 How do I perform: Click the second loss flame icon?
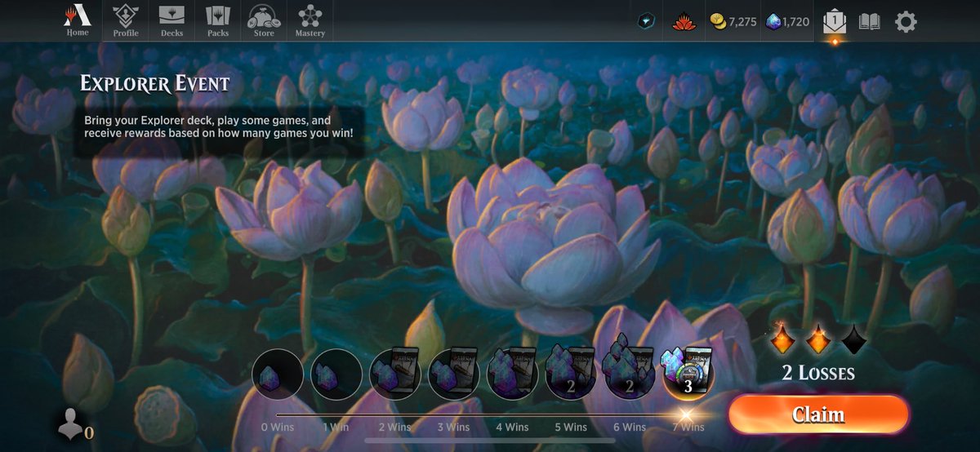pos(818,339)
